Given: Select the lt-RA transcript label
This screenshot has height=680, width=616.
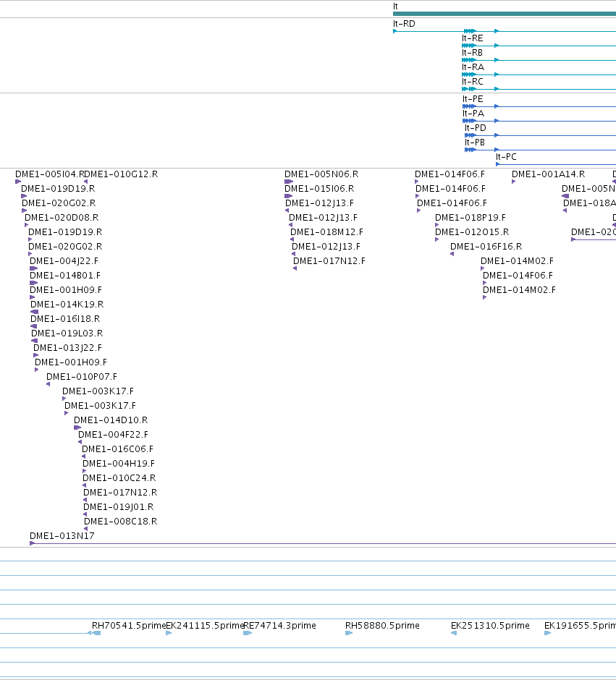Looking at the screenshot, I should tap(473, 67).
